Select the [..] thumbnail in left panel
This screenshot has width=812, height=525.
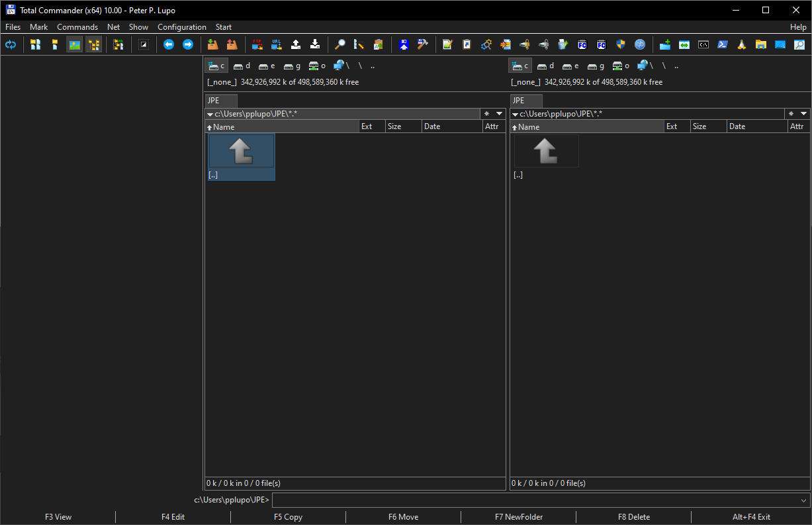pyautogui.click(x=241, y=156)
